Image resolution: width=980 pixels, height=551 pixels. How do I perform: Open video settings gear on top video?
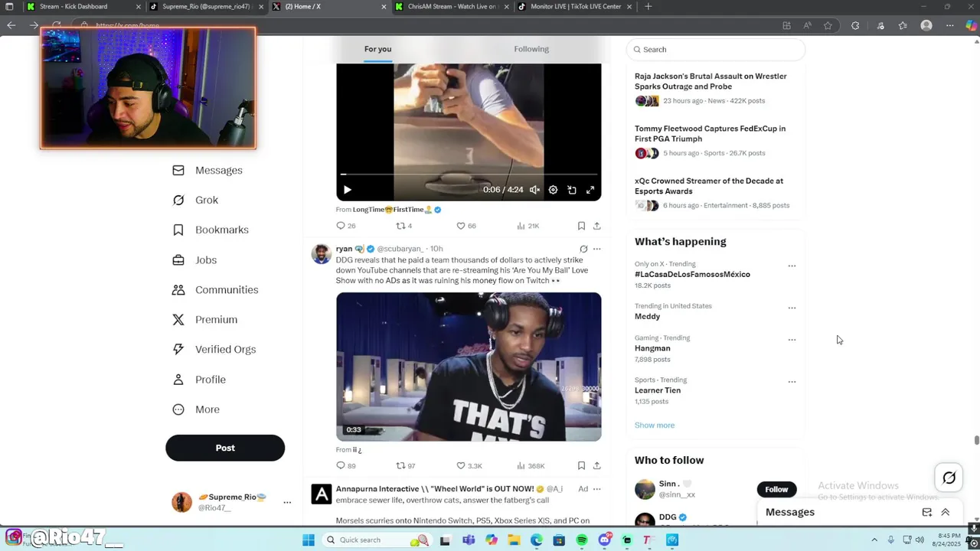pos(553,190)
